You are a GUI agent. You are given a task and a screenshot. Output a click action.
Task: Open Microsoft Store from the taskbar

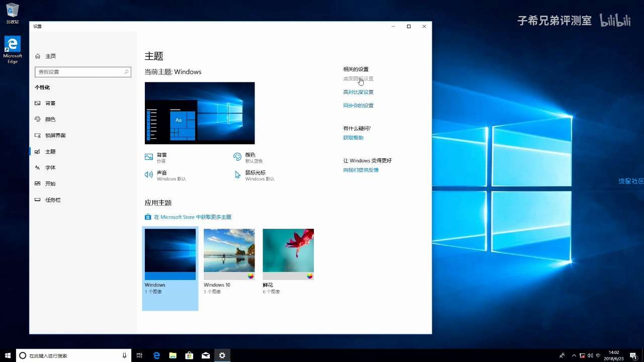coord(189,355)
